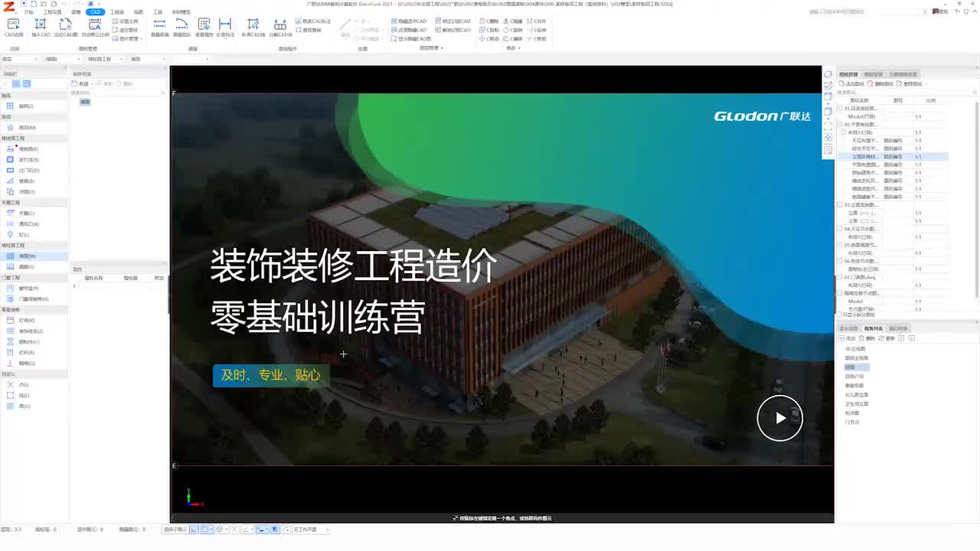This screenshot has height=551, width=980.
Task: Open the 查看属性 tool
Action: point(204,28)
